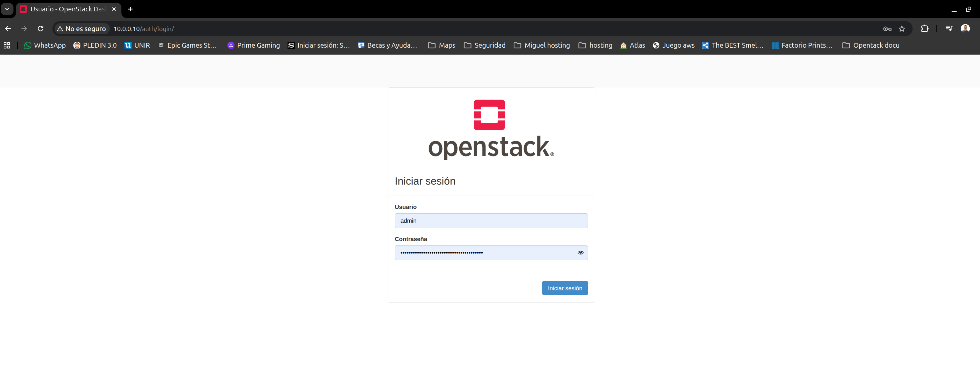
Task: Click into the Usuario input field
Action: coord(491,220)
